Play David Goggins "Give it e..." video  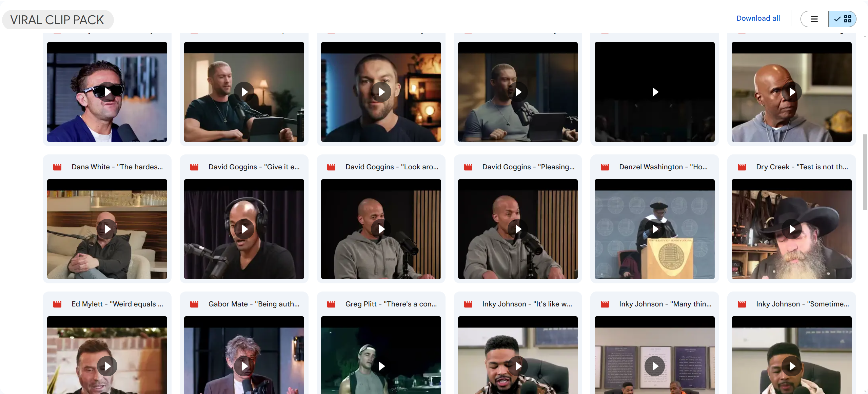click(x=244, y=229)
